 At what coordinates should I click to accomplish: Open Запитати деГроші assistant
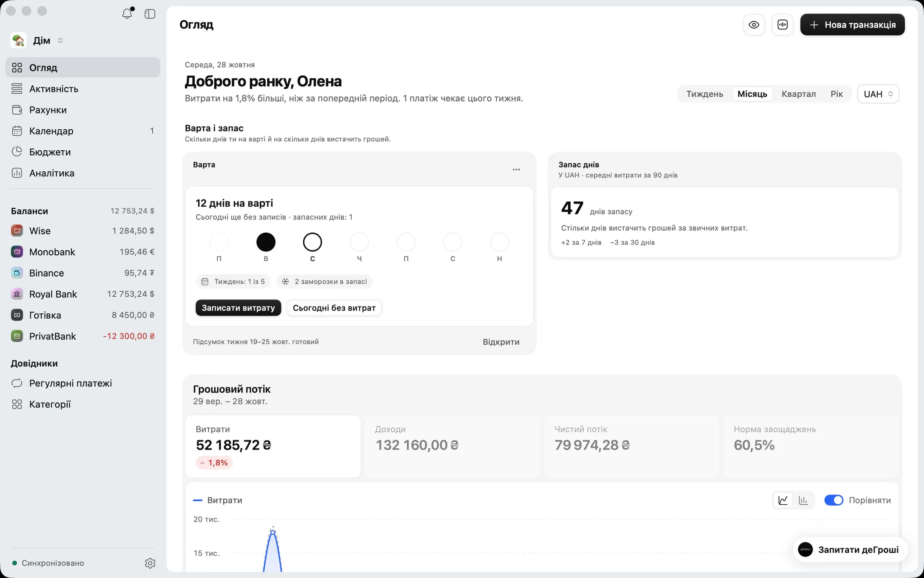pos(850,550)
